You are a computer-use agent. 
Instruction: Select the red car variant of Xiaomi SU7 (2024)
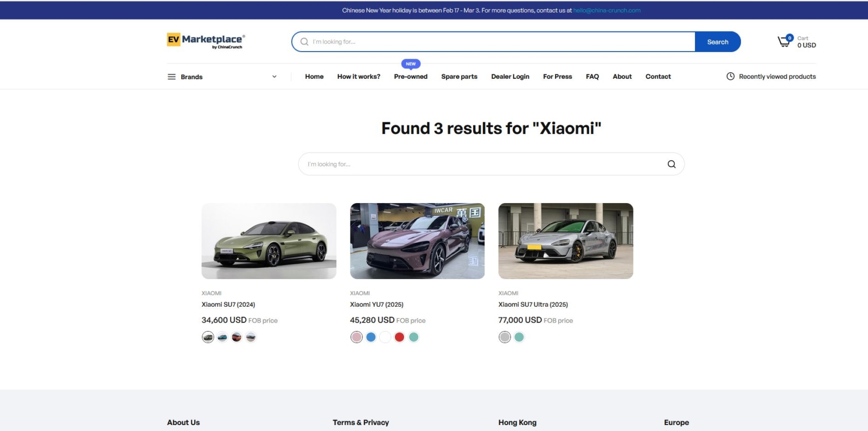click(237, 337)
